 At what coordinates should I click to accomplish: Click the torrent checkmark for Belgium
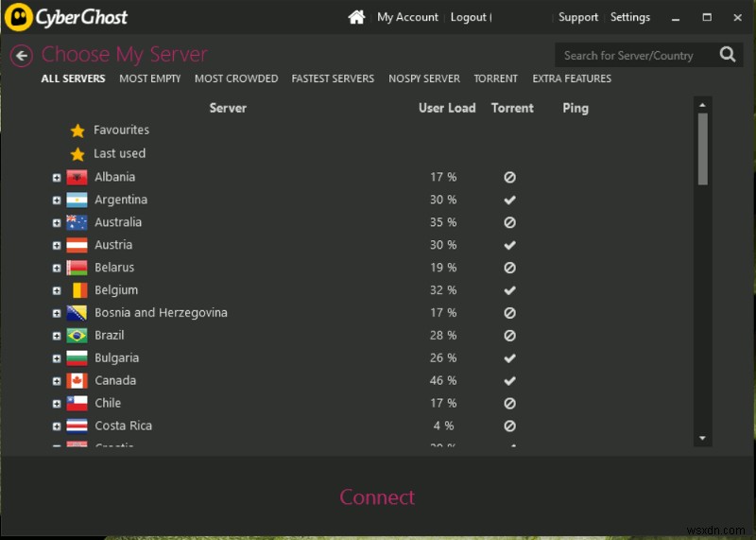[x=509, y=290]
